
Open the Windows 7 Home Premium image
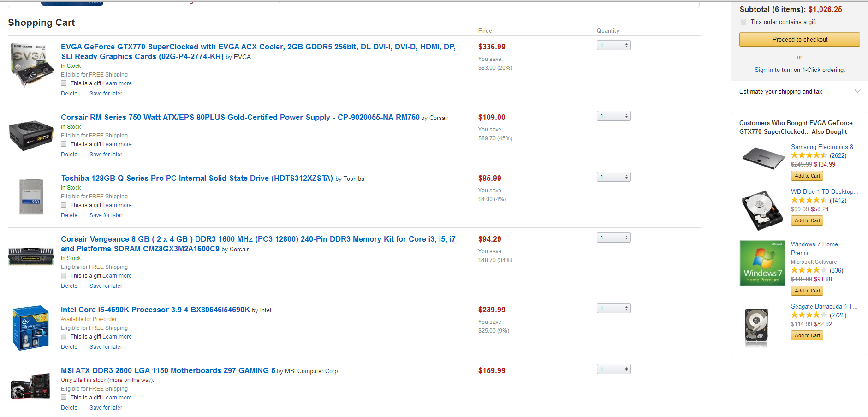click(x=762, y=263)
